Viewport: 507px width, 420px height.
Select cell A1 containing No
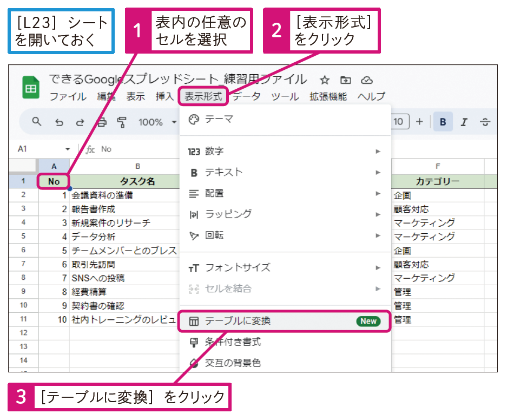pyautogui.click(x=53, y=181)
